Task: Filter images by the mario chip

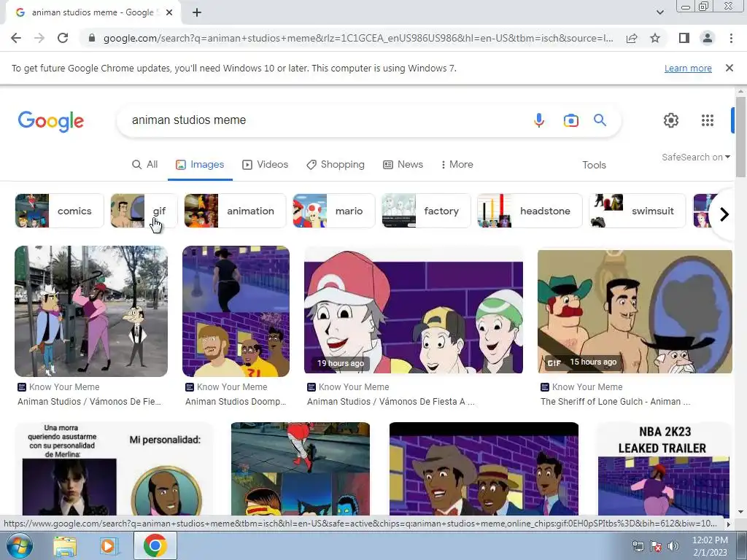Action: pyautogui.click(x=333, y=211)
